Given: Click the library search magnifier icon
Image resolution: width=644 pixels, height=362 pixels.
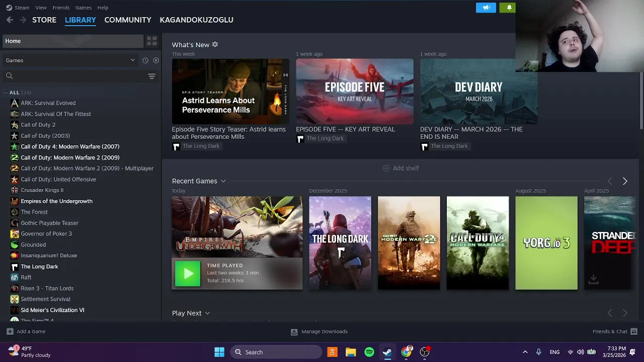Looking at the screenshot, I should point(9,76).
